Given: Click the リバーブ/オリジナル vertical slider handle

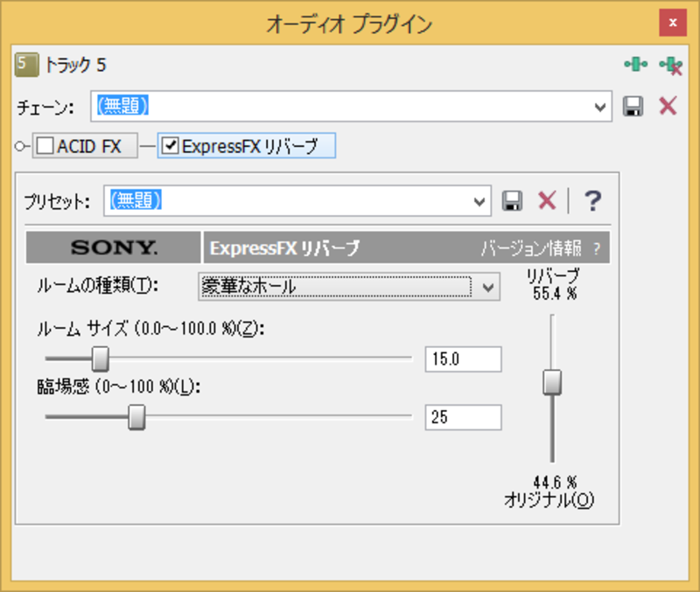Looking at the screenshot, I should click(x=552, y=382).
